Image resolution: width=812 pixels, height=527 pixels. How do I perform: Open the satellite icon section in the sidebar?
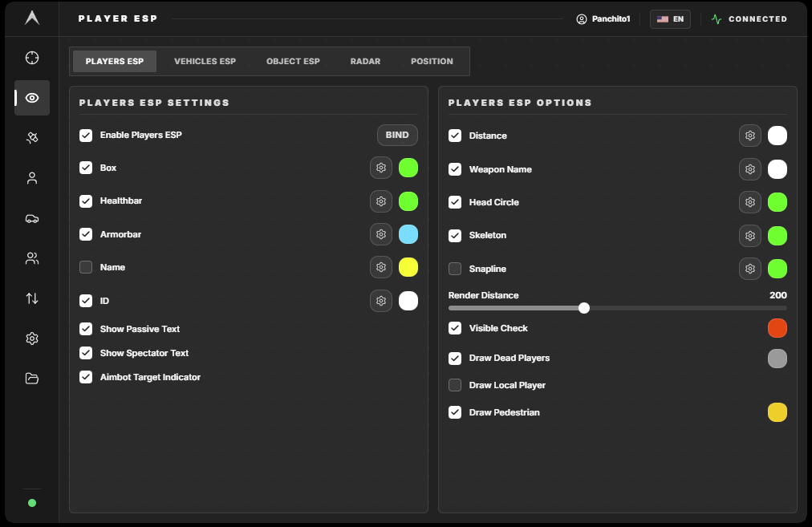click(x=32, y=138)
